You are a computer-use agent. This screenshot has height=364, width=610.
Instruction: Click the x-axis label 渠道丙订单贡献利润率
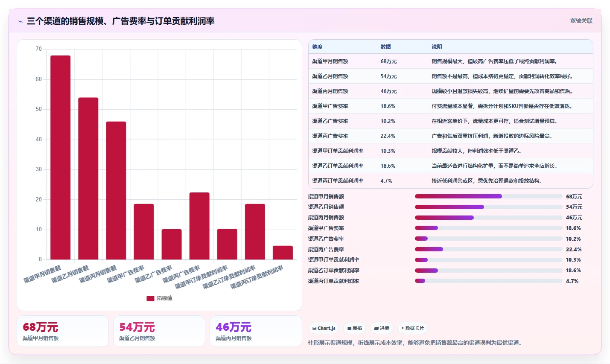pyautogui.click(x=257, y=277)
